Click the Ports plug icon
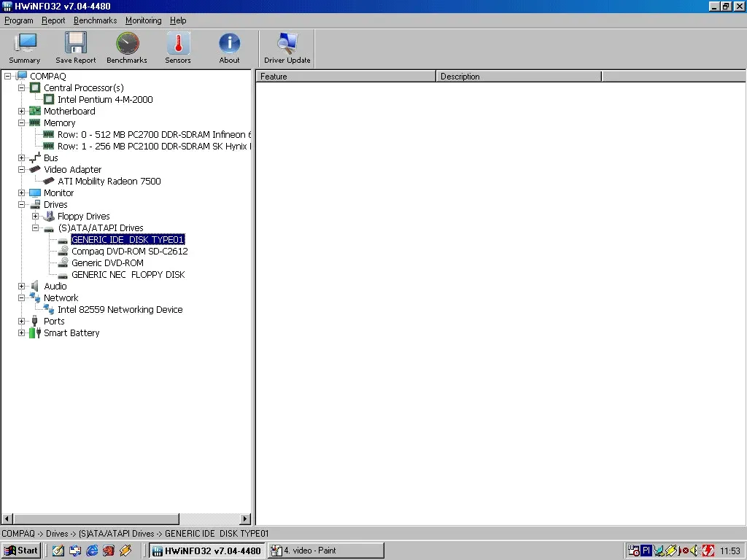 click(35, 321)
